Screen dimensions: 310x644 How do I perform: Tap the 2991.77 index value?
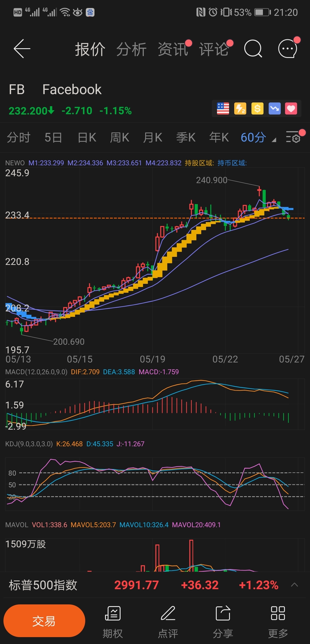(137, 585)
